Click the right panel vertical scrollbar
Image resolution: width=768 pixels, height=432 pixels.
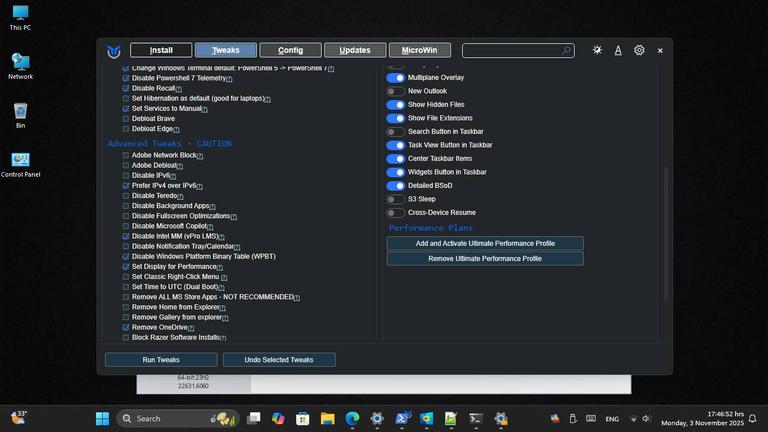(666, 234)
